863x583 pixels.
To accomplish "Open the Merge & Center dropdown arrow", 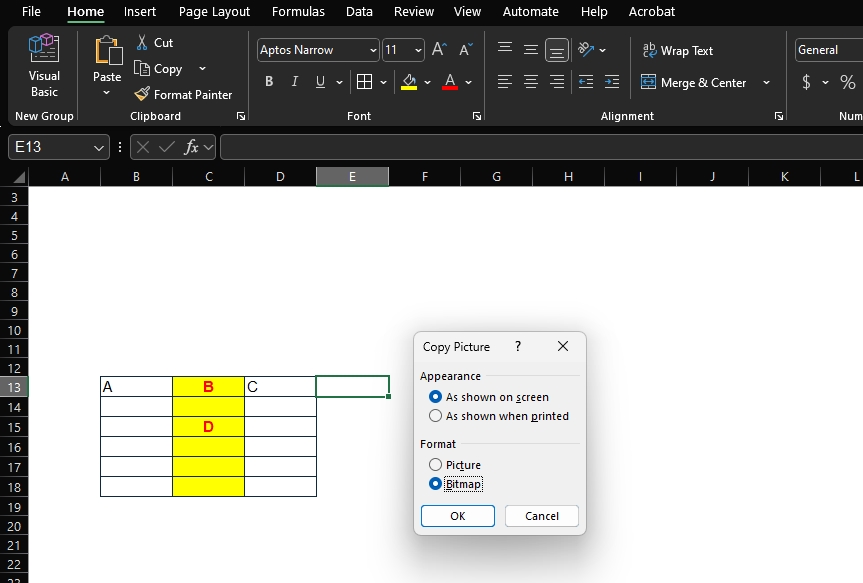I will 766,83.
